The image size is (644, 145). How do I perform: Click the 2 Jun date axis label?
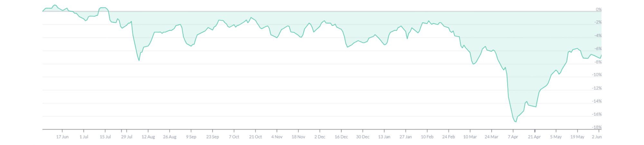(597, 137)
